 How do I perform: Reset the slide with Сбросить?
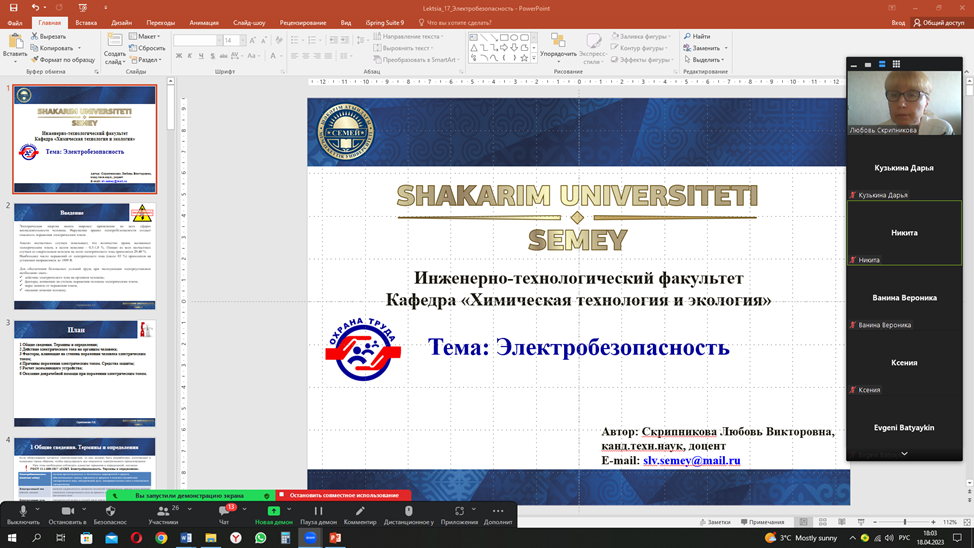coord(147,48)
